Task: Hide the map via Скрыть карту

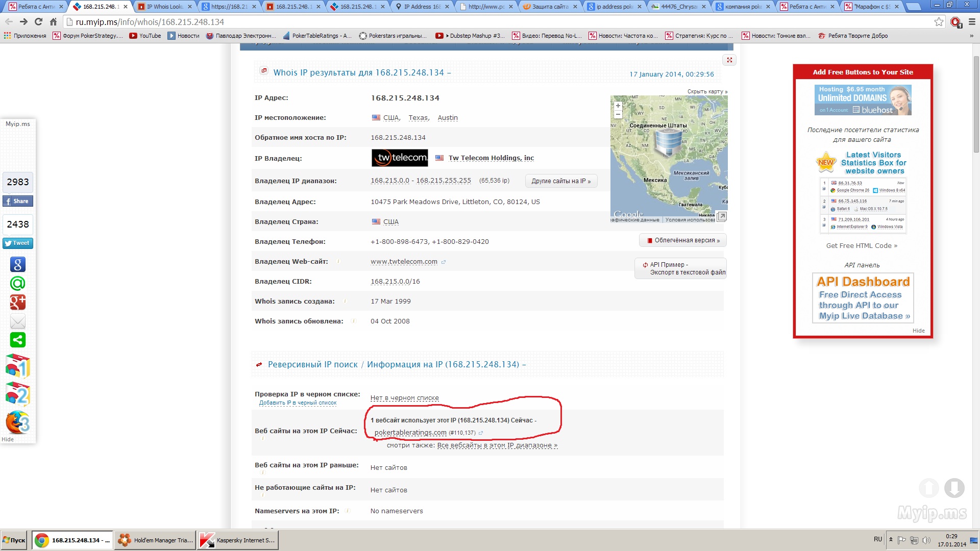Action: point(707,92)
